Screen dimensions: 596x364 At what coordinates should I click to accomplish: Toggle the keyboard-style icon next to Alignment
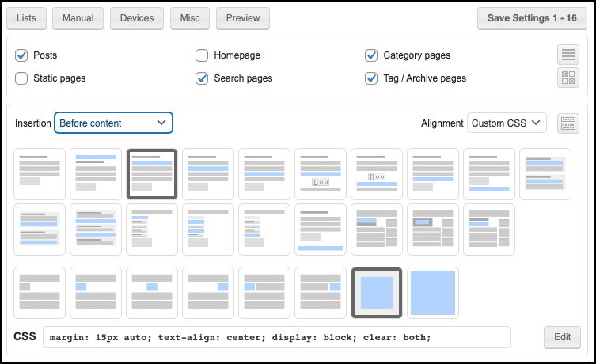568,123
